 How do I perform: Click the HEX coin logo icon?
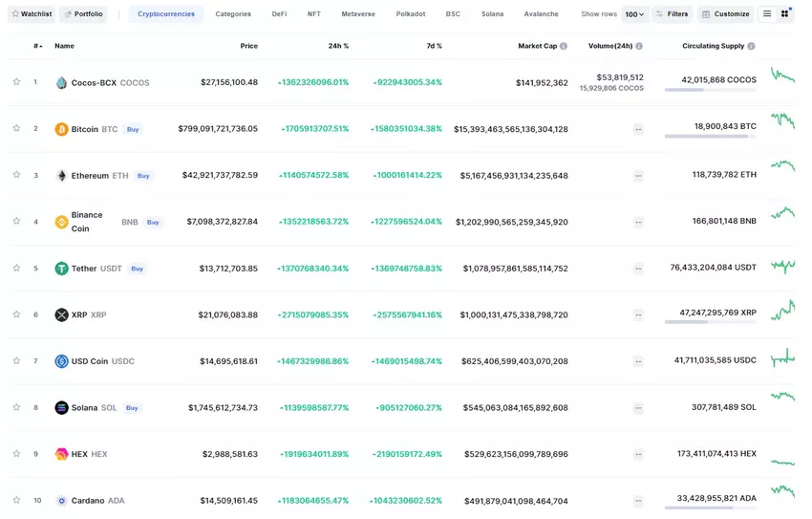[61, 454]
